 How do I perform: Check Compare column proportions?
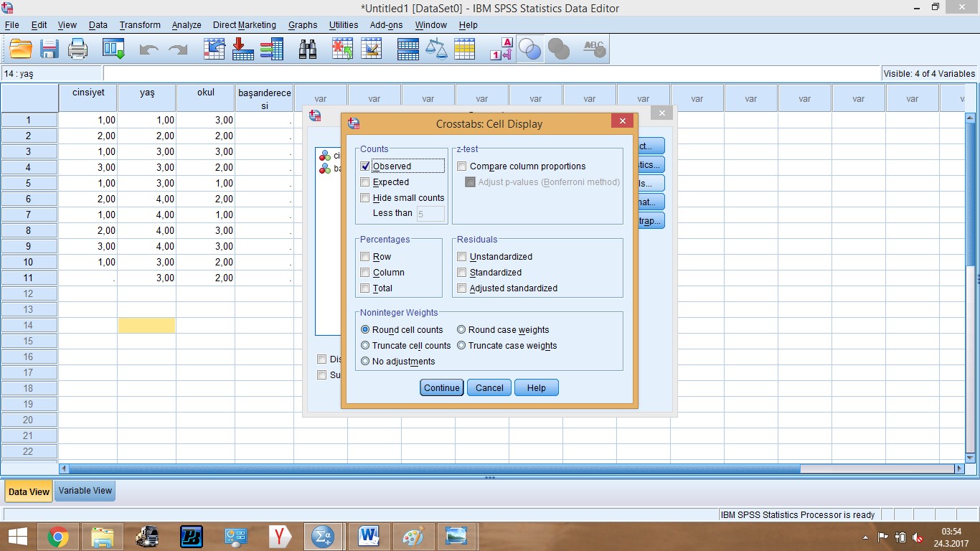(x=462, y=166)
